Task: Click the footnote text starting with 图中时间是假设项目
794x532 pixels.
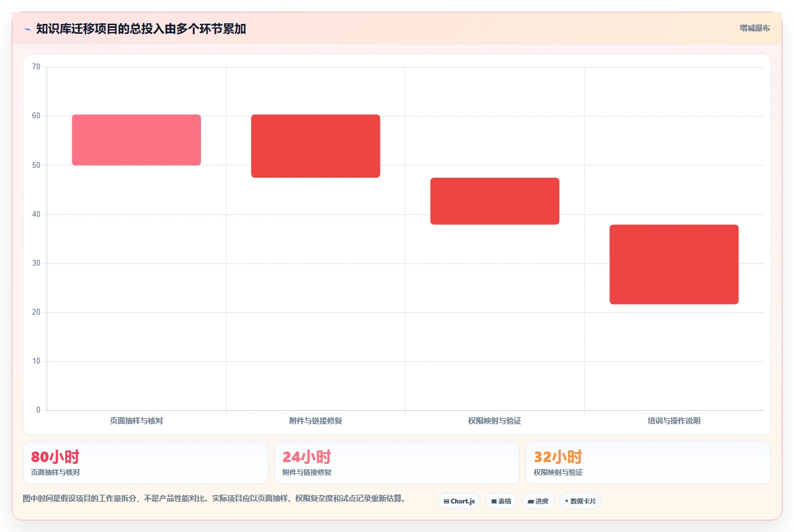Action: pos(214,499)
